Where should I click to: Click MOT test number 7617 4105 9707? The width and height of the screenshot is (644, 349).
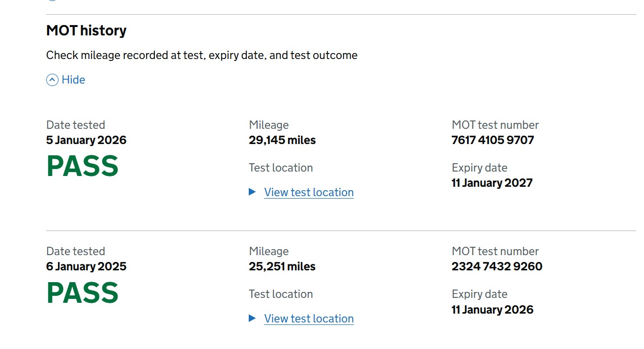pyautogui.click(x=493, y=140)
